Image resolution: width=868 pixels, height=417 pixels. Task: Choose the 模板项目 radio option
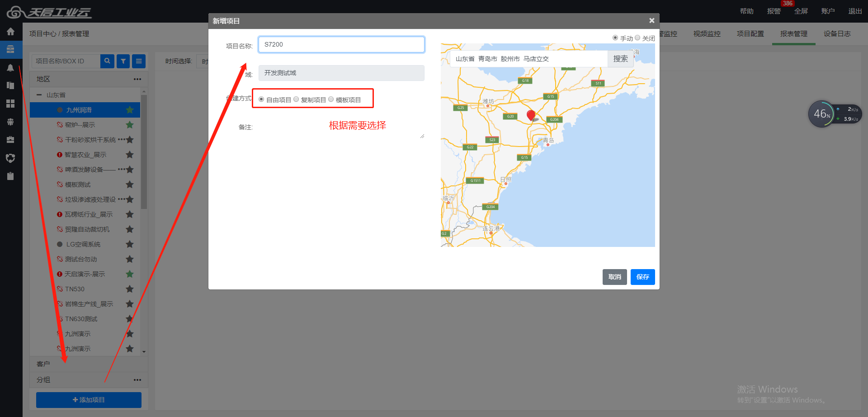[x=331, y=100]
